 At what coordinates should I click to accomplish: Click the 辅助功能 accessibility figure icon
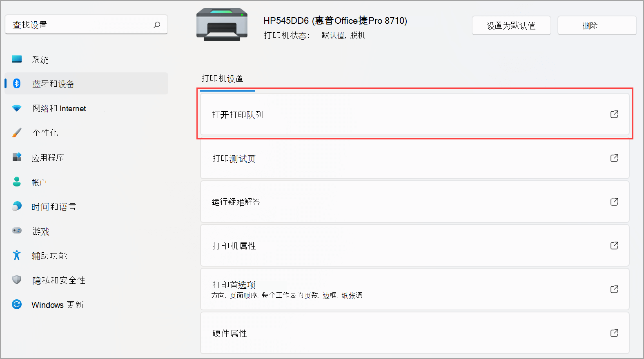pyautogui.click(x=17, y=255)
